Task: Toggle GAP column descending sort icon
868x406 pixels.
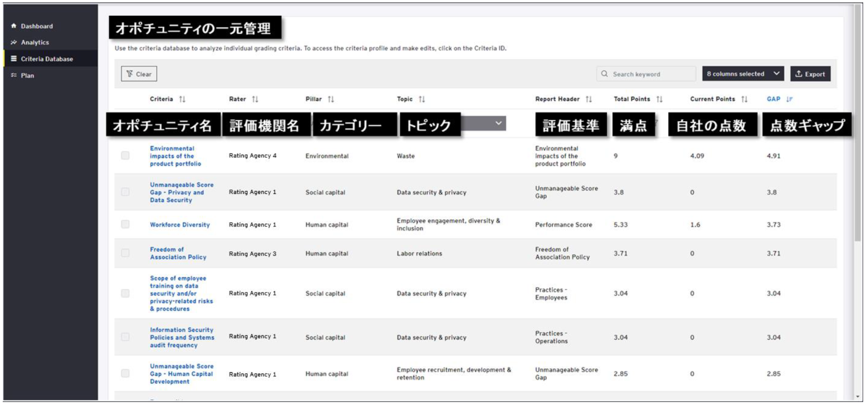Action: (789, 99)
